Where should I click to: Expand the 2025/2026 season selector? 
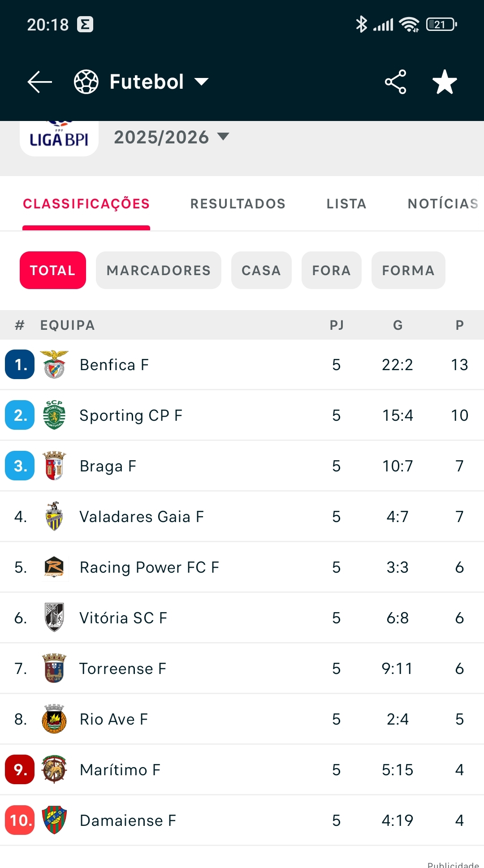point(171,137)
